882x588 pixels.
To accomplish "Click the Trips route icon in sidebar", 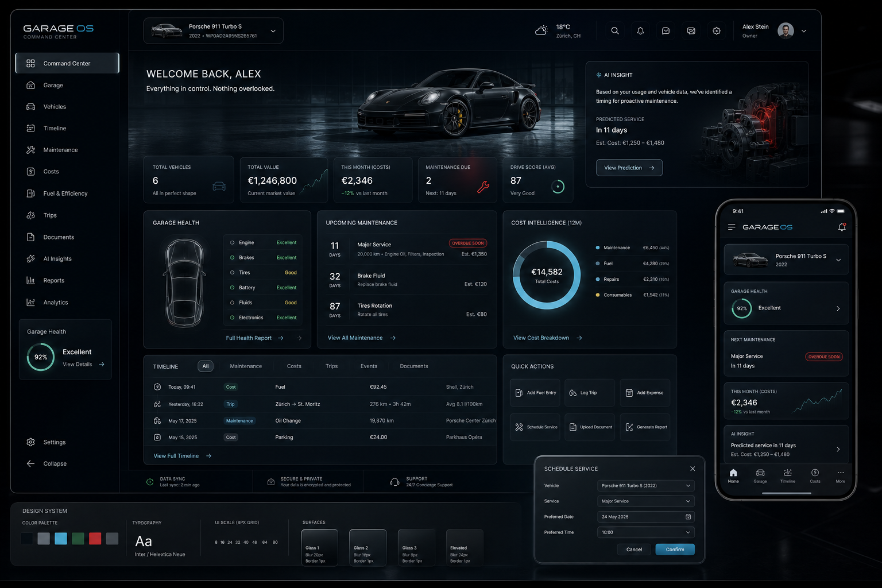I will pos(31,215).
